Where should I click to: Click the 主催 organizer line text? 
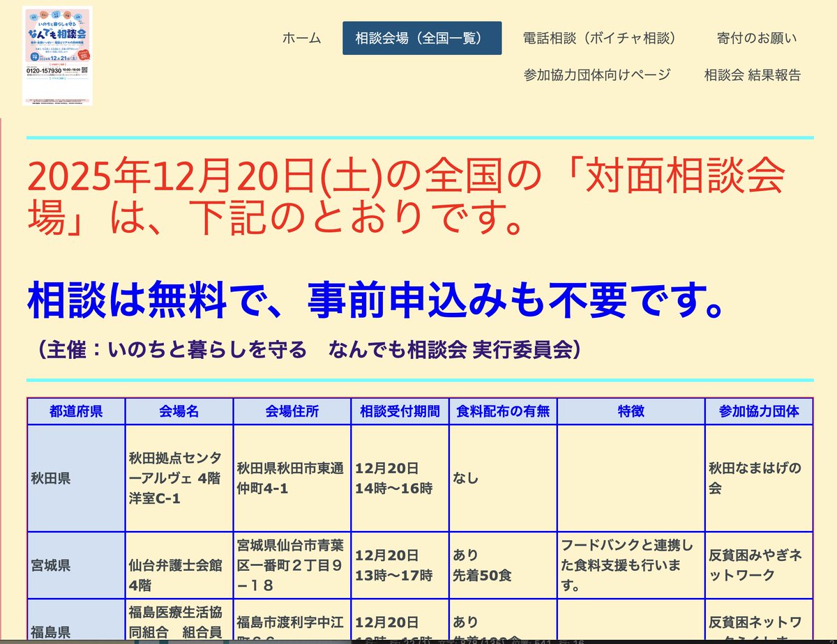306,349
